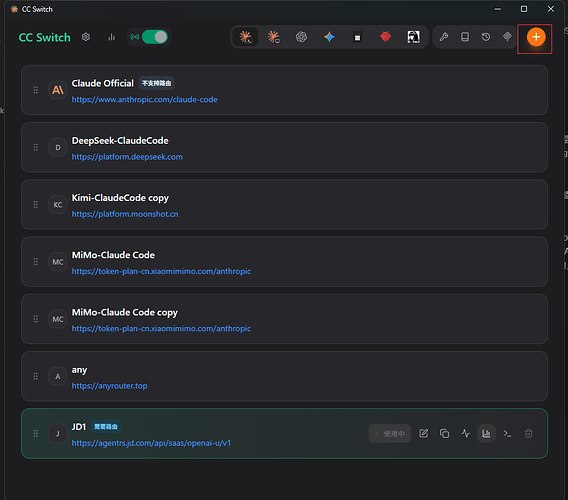Select the black-and-white portrait app tab icon
The width and height of the screenshot is (568, 500).
click(x=413, y=37)
